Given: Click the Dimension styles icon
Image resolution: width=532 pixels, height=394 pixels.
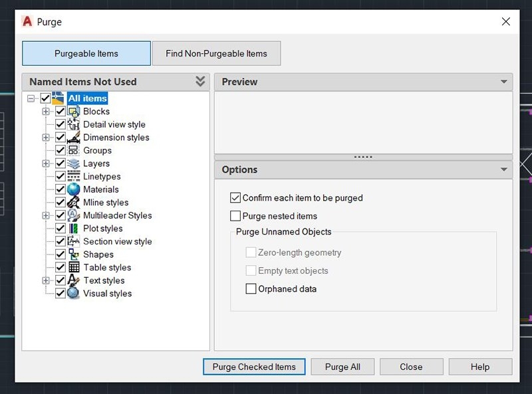Looking at the screenshot, I should pyautogui.click(x=74, y=138).
